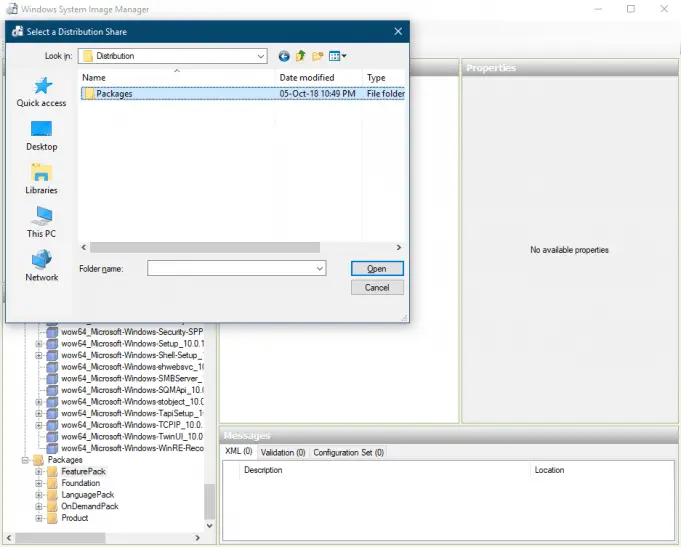The width and height of the screenshot is (681, 547).
Task: Browse the Network location icon
Action: (x=41, y=260)
